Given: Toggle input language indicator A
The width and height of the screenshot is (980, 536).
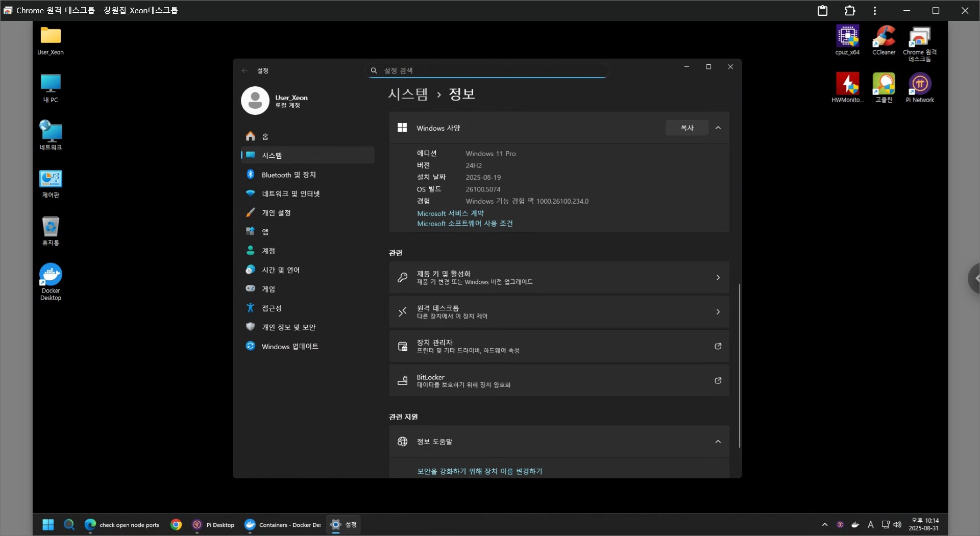Looking at the screenshot, I should pyautogui.click(x=871, y=525).
